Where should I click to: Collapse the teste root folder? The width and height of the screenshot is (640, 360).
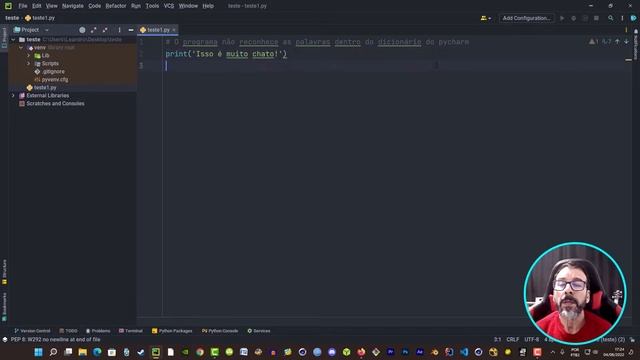[13, 40]
